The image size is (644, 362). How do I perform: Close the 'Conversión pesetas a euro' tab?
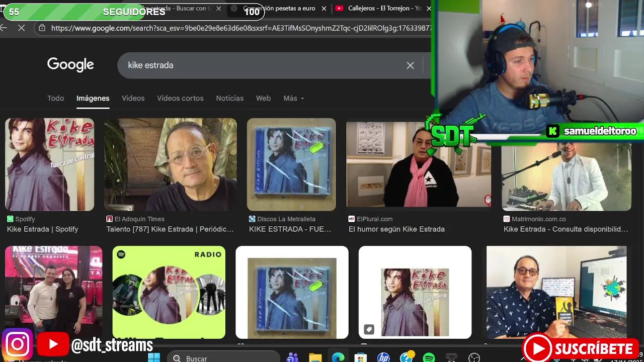click(324, 9)
